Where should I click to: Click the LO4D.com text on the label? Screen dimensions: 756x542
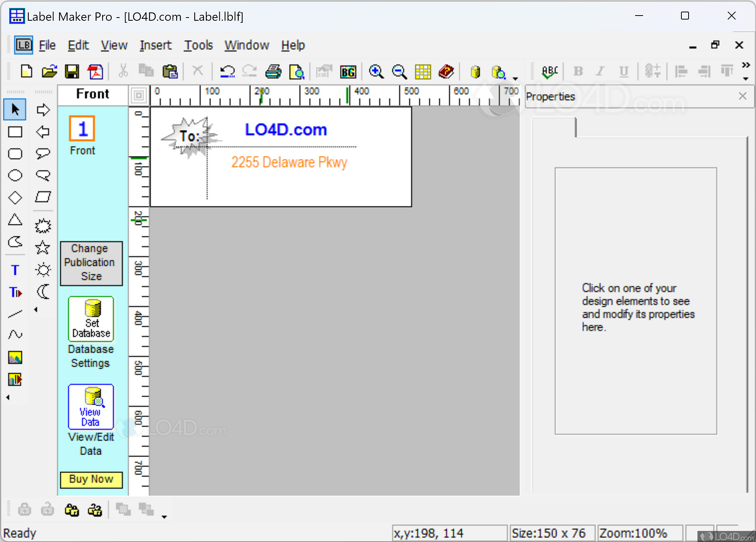(286, 130)
